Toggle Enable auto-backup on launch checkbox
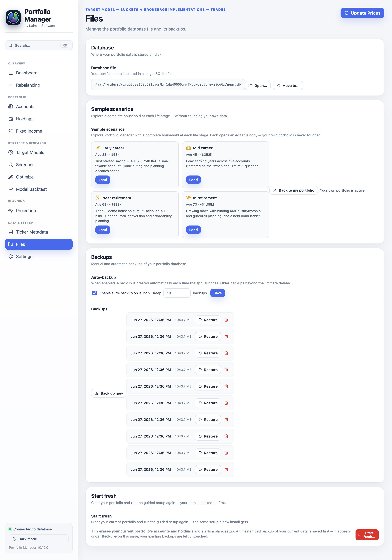 (x=94, y=293)
